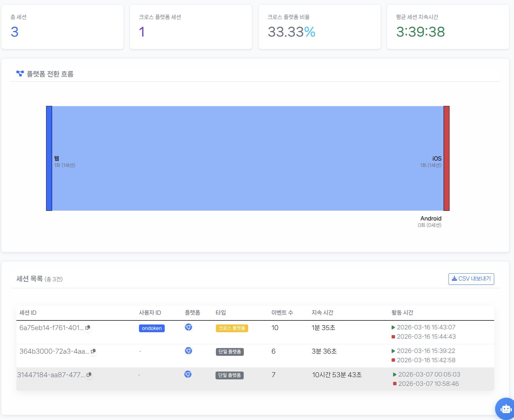Click the Android node label in diagram
The image size is (514, 420).
(431, 218)
